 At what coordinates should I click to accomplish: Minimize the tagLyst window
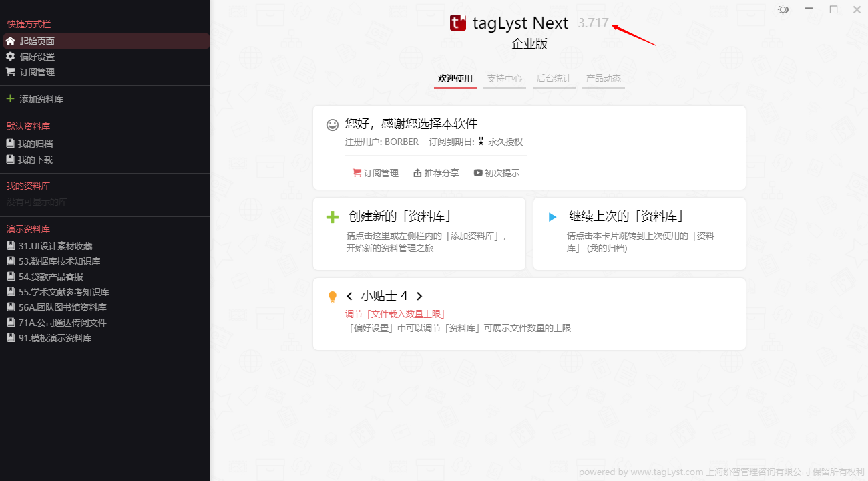809,9
